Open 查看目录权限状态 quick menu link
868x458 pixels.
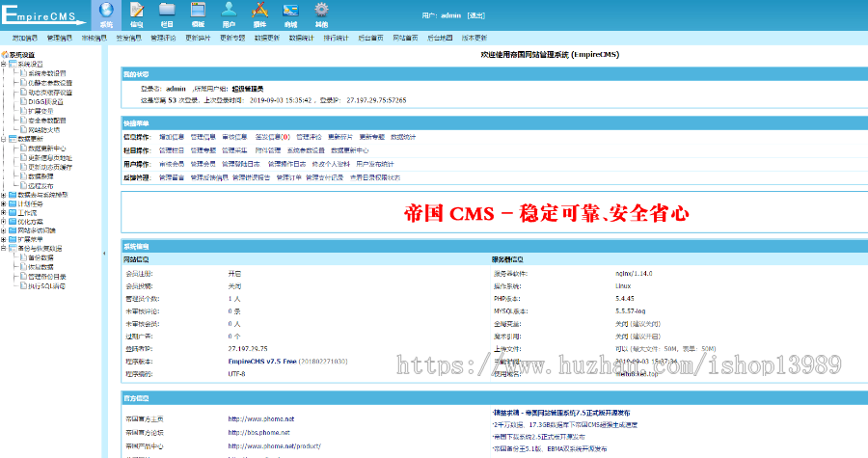[375, 177]
